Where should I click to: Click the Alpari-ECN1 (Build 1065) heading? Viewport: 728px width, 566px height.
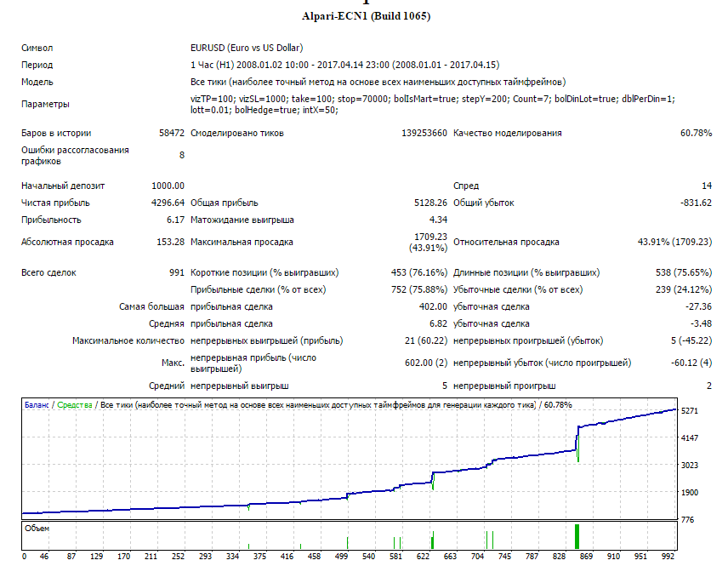[366, 16]
